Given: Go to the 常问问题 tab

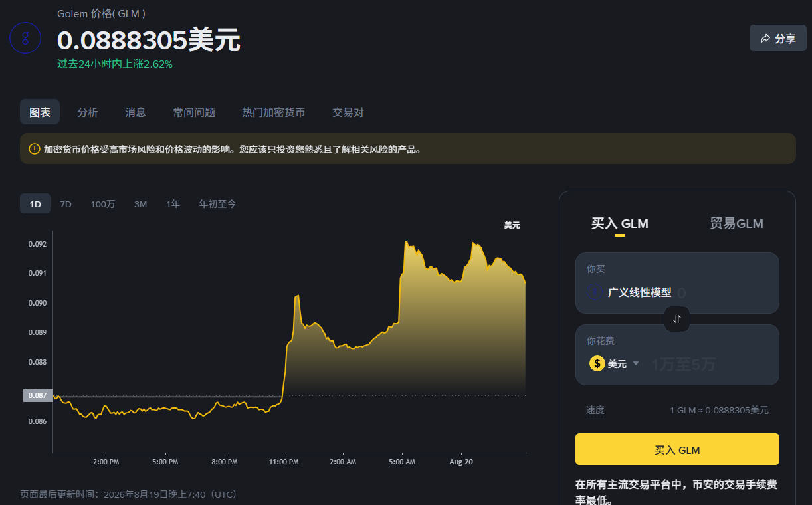Looking at the screenshot, I should [x=194, y=112].
